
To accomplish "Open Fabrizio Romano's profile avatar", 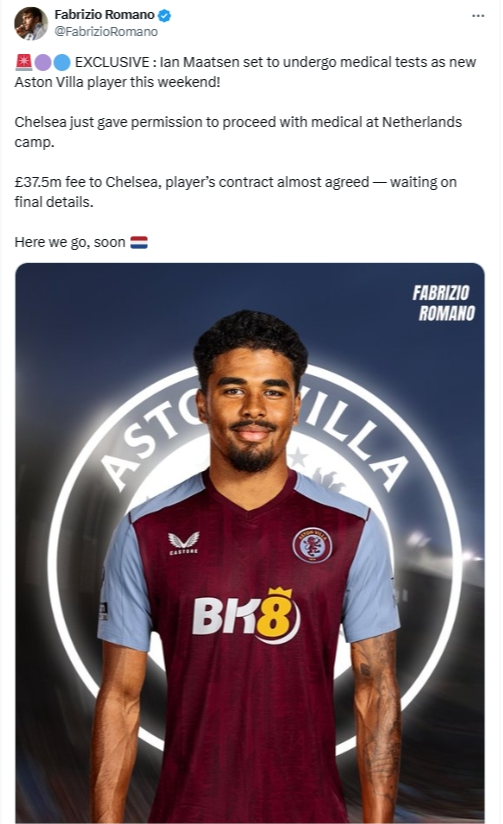I will coord(30,23).
